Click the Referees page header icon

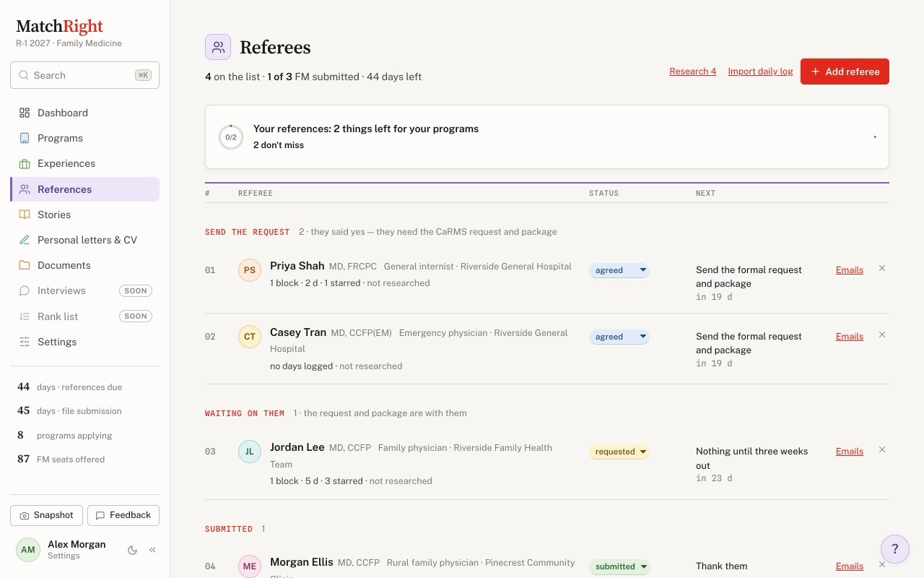click(x=218, y=47)
